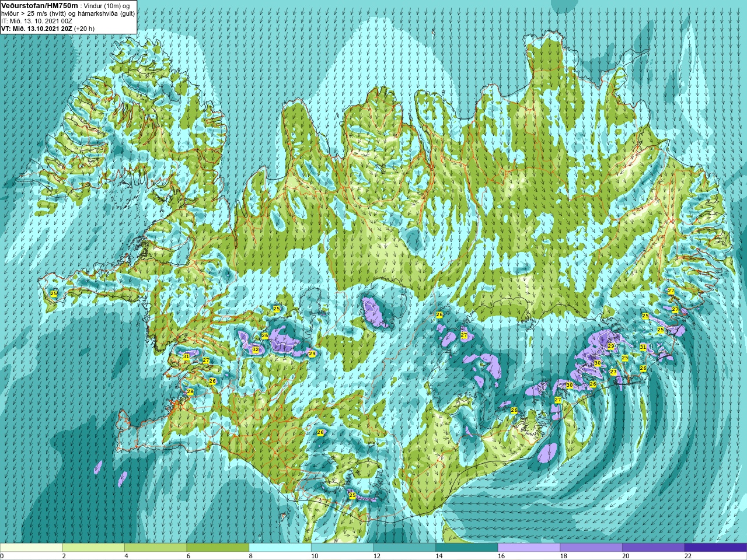Screen dimensions: 747x560
Task: Select the 18–20 m/s medium purple legend swatch
Action: [591, 548]
